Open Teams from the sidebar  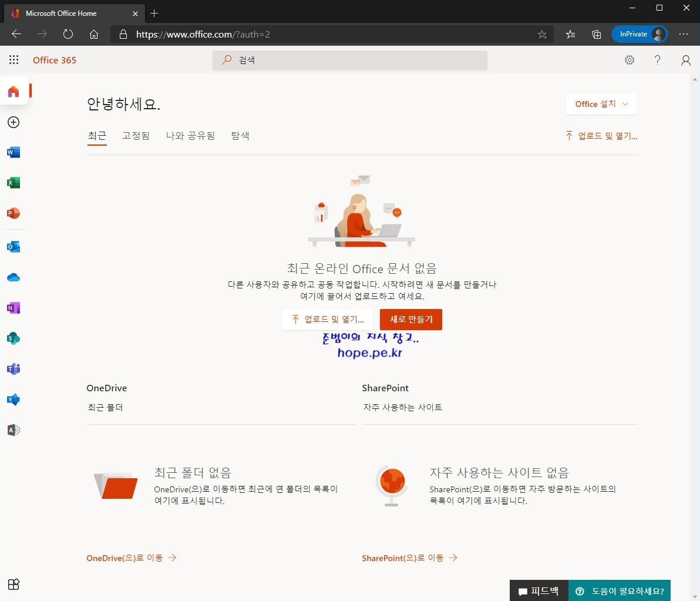tap(14, 369)
